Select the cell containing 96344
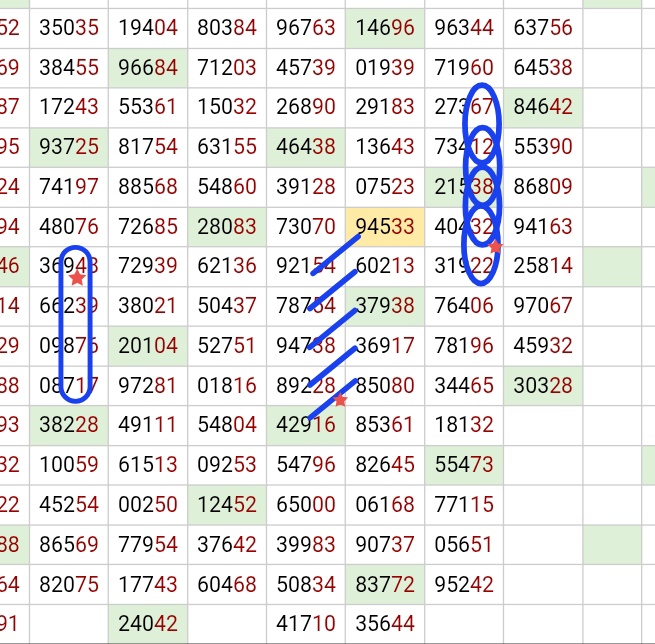The height and width of the screenshot is (644, 655). (464, 28)
